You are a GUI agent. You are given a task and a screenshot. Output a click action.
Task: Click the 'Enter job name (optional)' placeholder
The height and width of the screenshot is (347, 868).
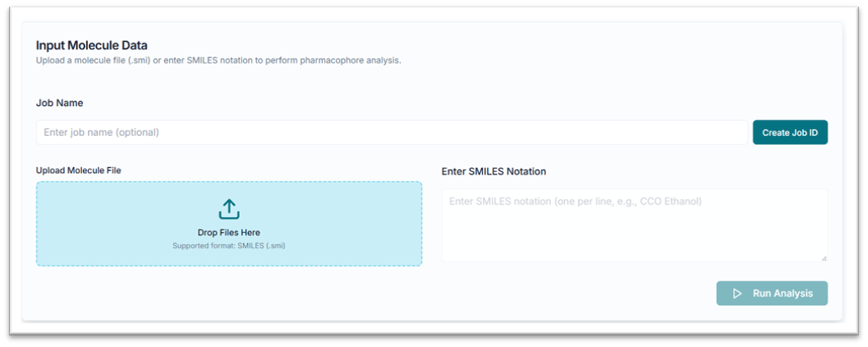click(101, 132)
